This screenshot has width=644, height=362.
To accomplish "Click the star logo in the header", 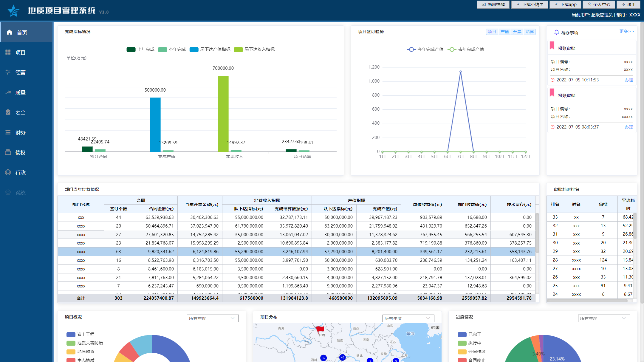I will (x=13, y=11).
